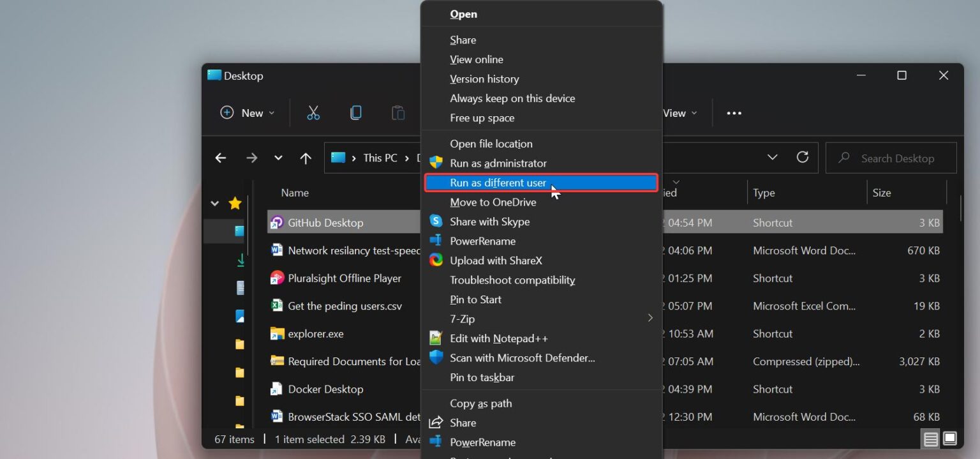
Task: Click the Copy icon in the toolbar
Action: pos(355,112)
